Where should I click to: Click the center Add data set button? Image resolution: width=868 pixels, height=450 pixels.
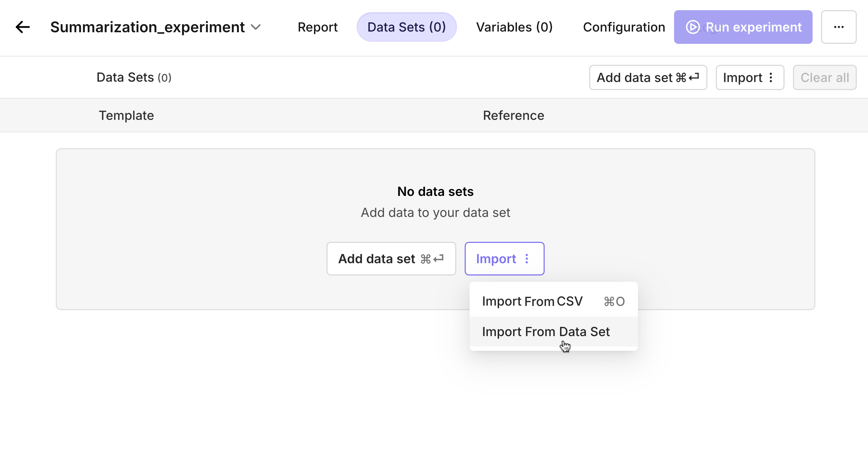click(391, 259)
